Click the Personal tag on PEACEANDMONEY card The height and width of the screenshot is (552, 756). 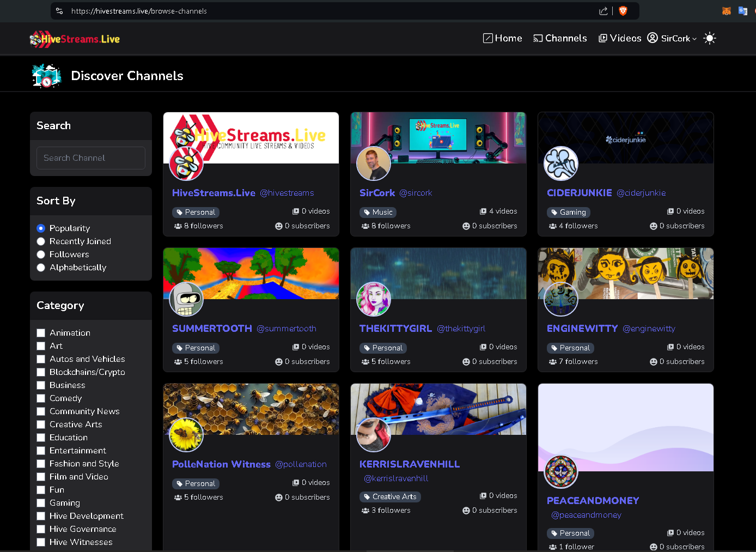[570, 533]
